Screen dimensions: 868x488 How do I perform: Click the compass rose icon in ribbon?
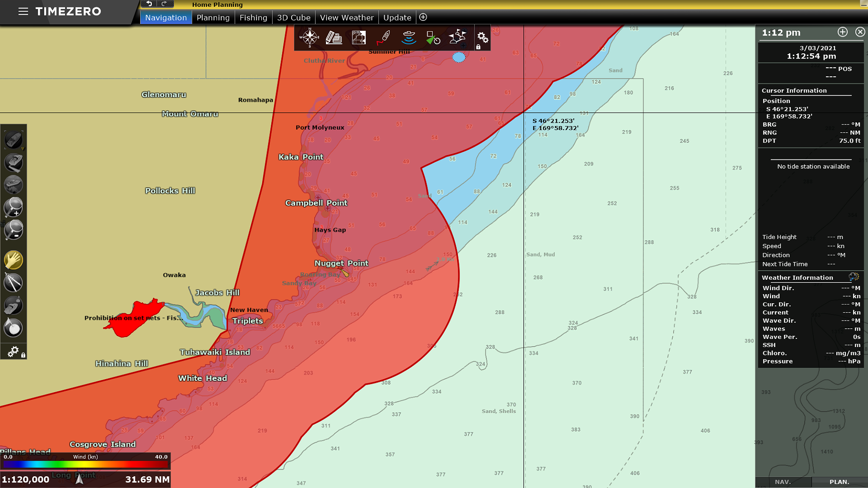point(309,38)
